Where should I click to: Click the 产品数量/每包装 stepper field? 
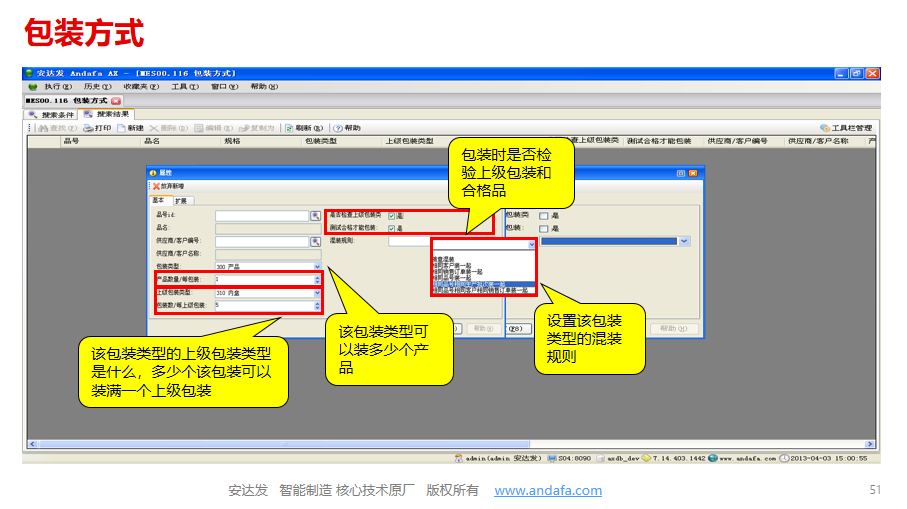click(x=265, y=279)
